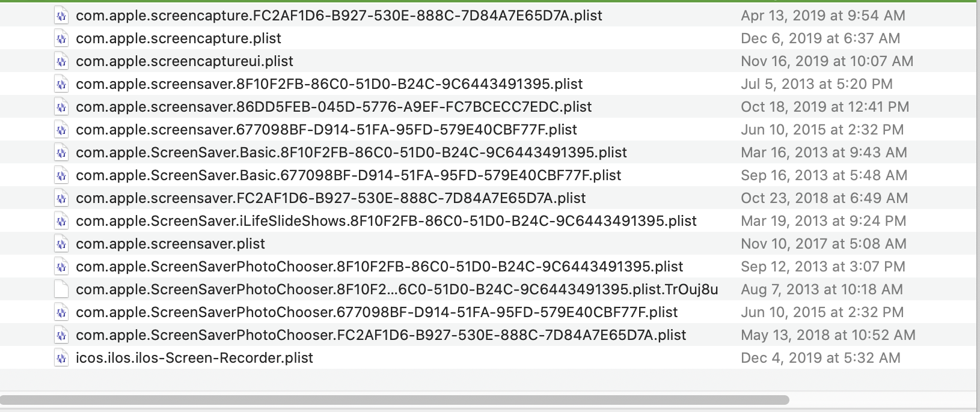Select com.apple.screensaver.FC2AF1D6-B927 plist file
The height and width of the screenshot is (412, 980).
330,198
